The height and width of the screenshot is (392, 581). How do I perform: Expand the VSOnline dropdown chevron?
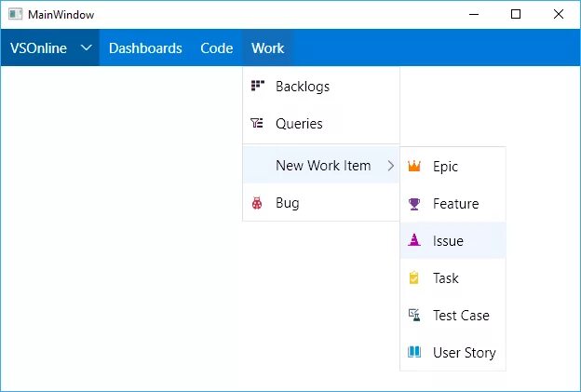tap(86, 48)
